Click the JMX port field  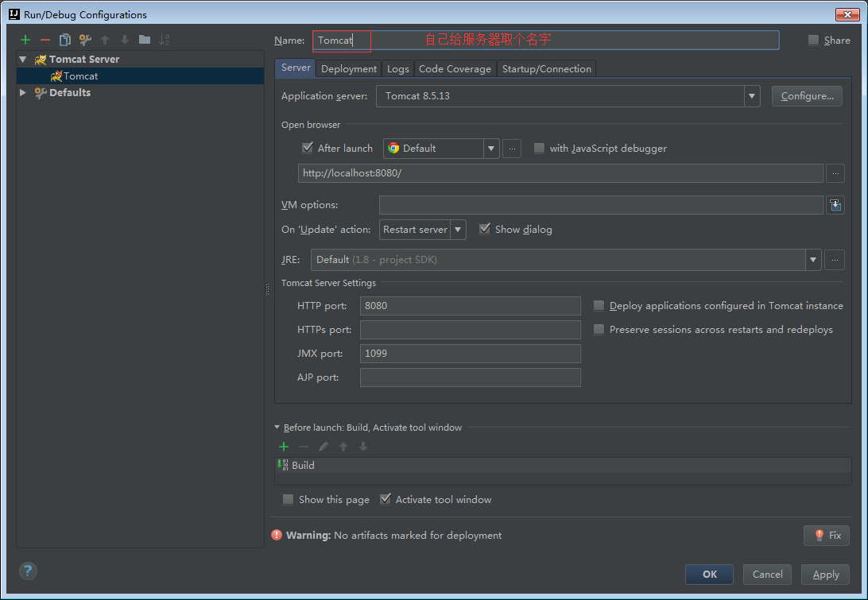click(x=470, y=353)
